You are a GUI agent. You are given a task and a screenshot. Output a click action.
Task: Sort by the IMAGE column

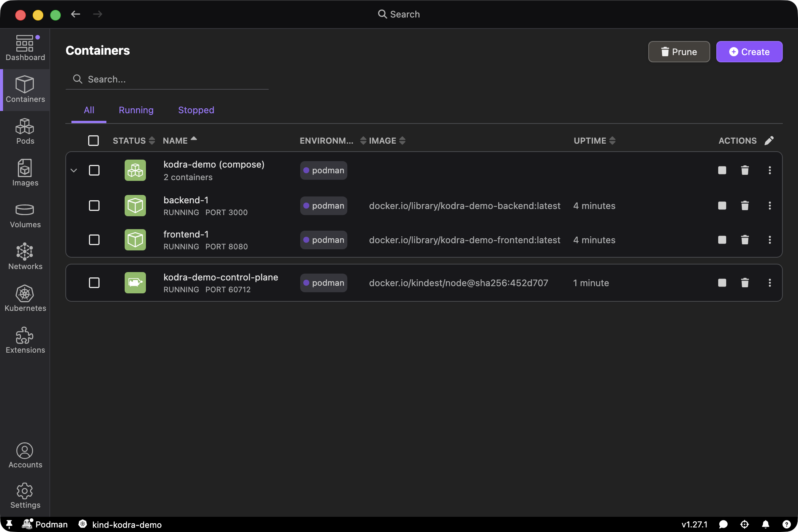[x=387, y=141]
